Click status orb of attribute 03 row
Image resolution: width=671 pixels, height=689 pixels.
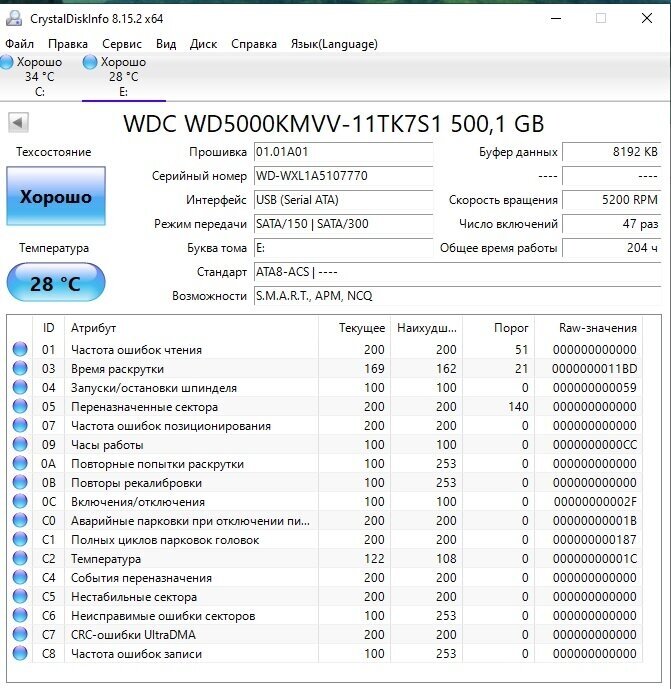20,368
